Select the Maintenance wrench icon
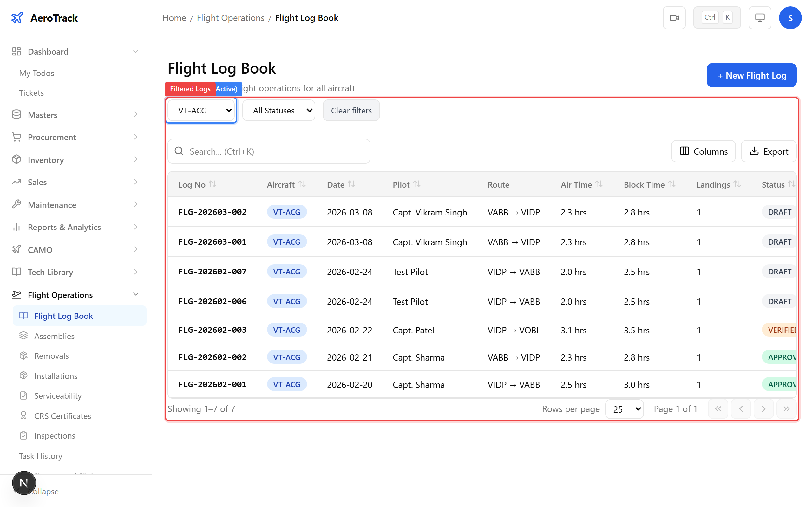This screenshot has height=507, width=812. click(x=16, y=204)
